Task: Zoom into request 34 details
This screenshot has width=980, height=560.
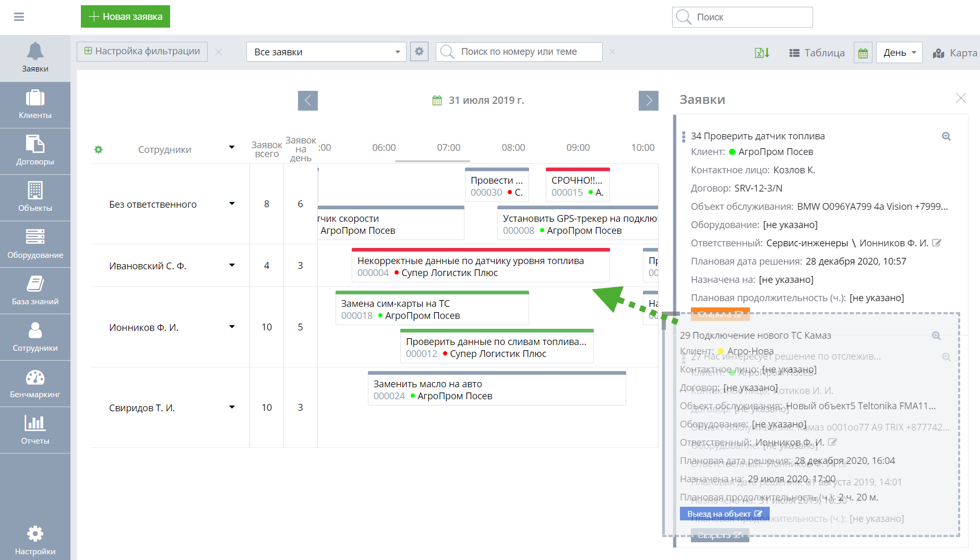Action: click(x=946, y=136)
